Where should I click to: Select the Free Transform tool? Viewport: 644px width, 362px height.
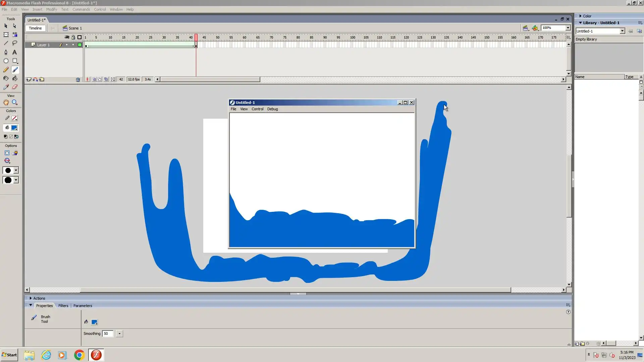coord(6,35)
